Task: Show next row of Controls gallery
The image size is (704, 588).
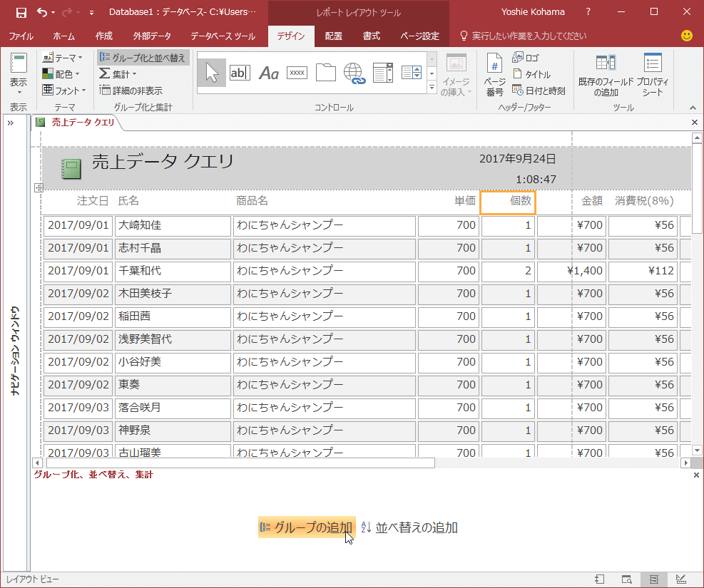Action: (x=432, y=73)
